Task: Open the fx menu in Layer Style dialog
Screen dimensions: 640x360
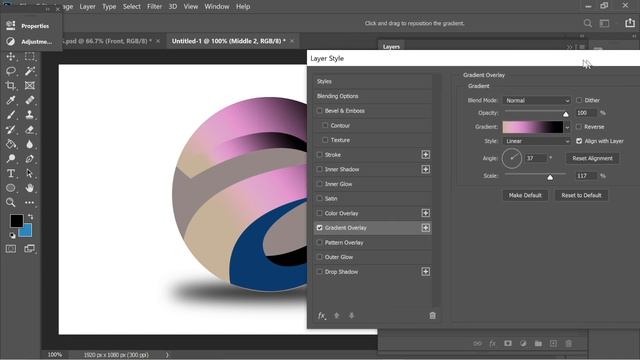Action: click(322, 316)
